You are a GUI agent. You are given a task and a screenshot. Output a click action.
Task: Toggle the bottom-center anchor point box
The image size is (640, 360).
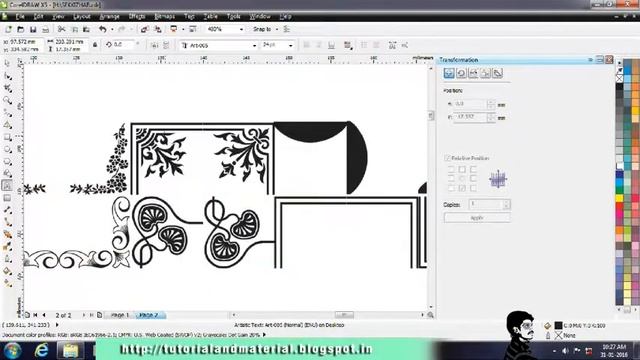[462, 188]
